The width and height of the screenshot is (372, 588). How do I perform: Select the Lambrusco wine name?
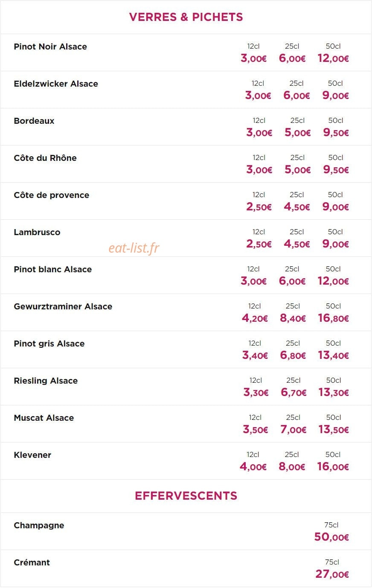(37, 232)
